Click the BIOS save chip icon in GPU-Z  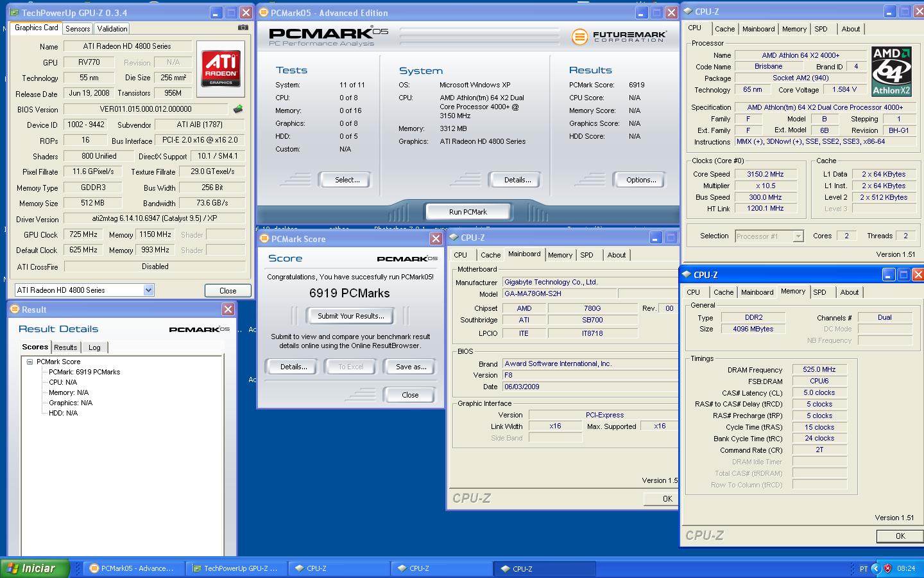point(238,109)
